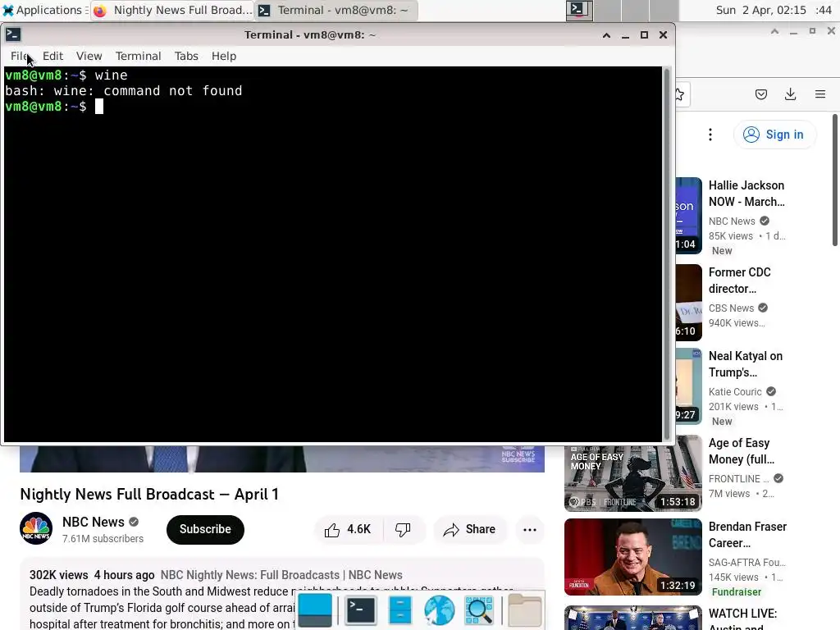Image resolution: width=840 pixels, height=630 pixels.
Task: Dislike the video with thumbs down
Action: click(x=404, y=529)
